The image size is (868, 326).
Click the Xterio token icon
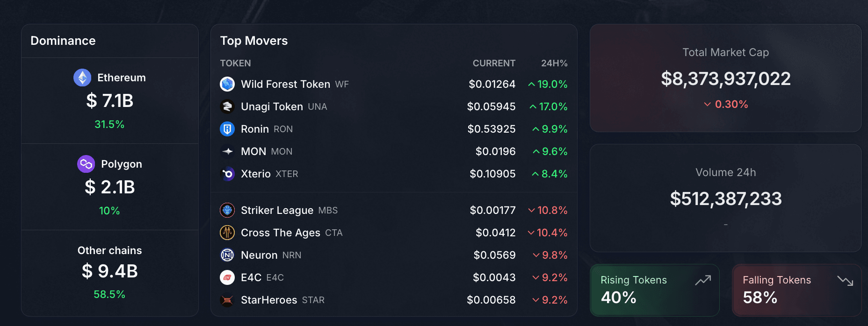point(227,174)
